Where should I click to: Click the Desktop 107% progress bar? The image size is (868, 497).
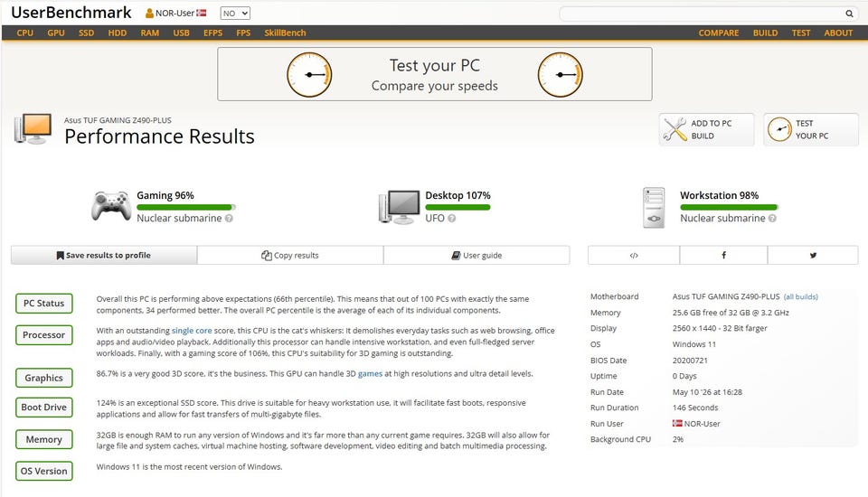(458, 208)
